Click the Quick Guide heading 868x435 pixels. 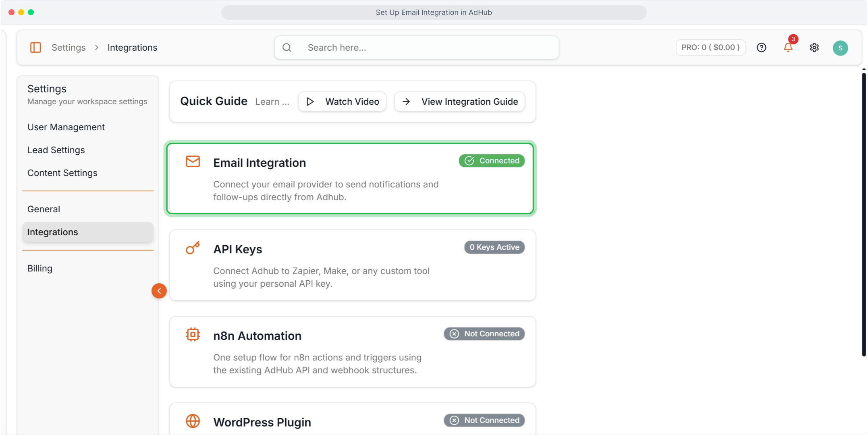click(x=214, y=101)
